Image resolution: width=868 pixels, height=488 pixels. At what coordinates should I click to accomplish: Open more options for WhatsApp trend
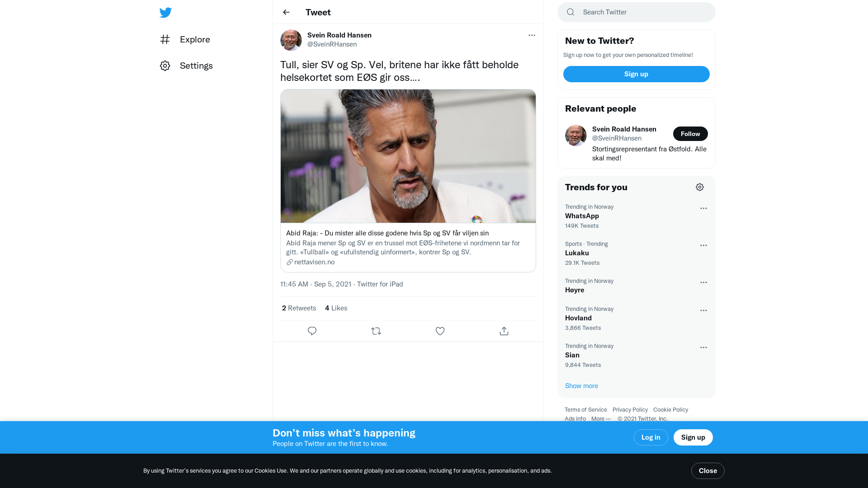pos(703,208)
